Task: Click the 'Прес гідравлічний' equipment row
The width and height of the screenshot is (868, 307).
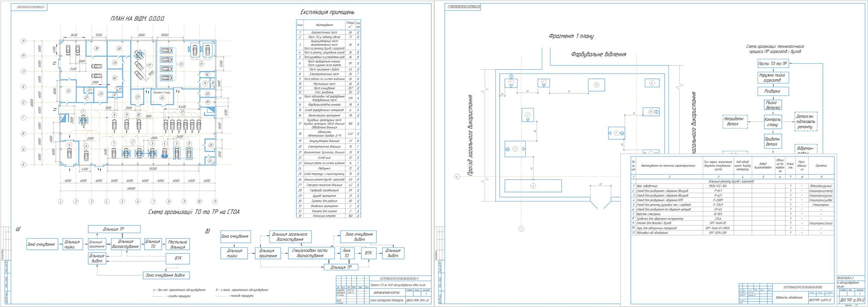Action: click(x=733, y=185)
